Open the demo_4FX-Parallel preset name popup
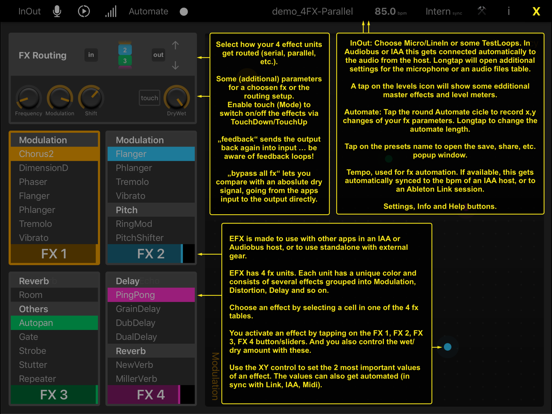 pyautogui.click(x=312, y=12)
